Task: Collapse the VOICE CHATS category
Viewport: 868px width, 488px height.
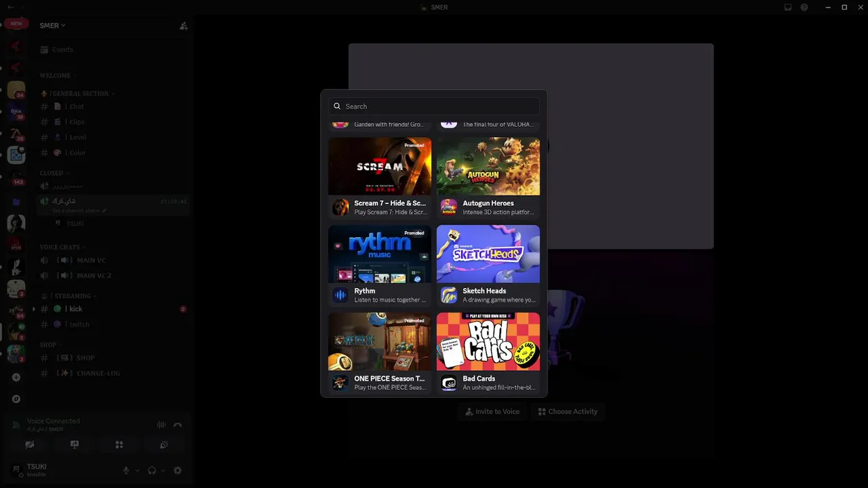Action: [x=62, y=247]
